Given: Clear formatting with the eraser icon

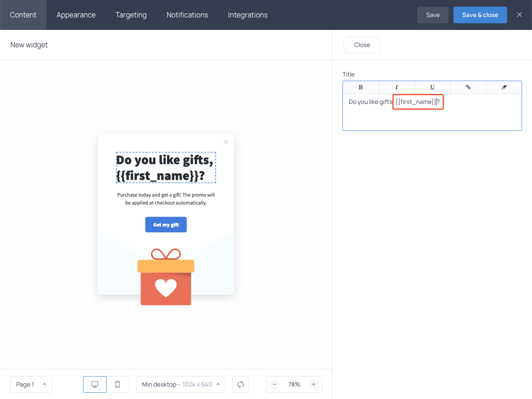Looking at the screenshot, I should (x=504, y=87).
